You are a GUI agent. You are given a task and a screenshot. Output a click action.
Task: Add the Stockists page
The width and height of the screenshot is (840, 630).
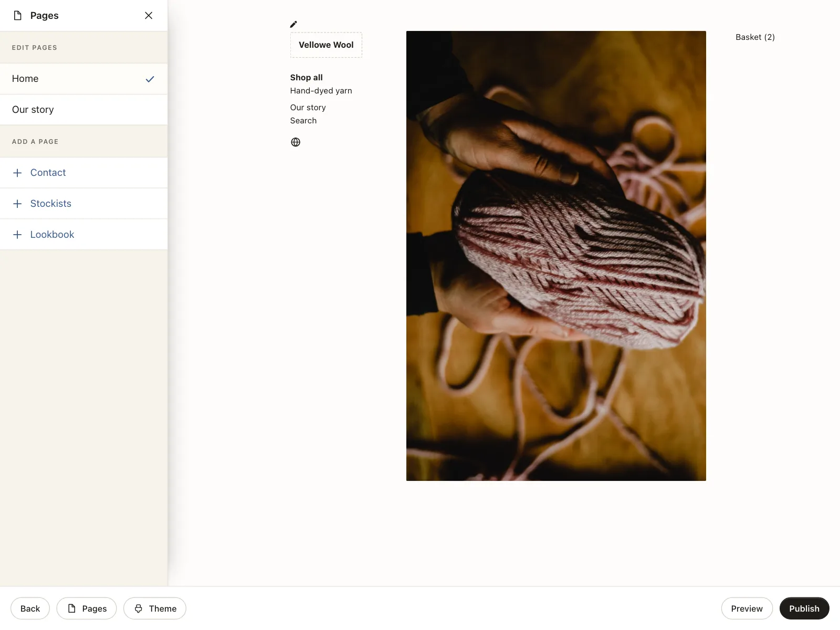84,204
